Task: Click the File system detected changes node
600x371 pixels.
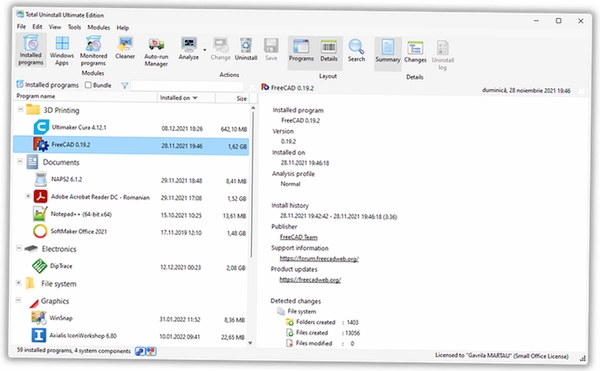Action: (x=302, y=311)
